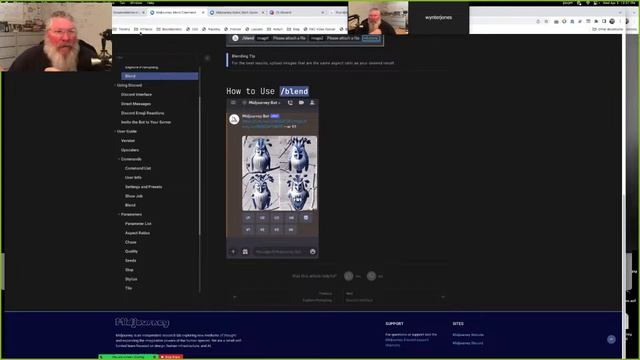Open Discord Emoji Reactions page
The width and height of the screenshot is (640, 360).
[x=142, y=113]
